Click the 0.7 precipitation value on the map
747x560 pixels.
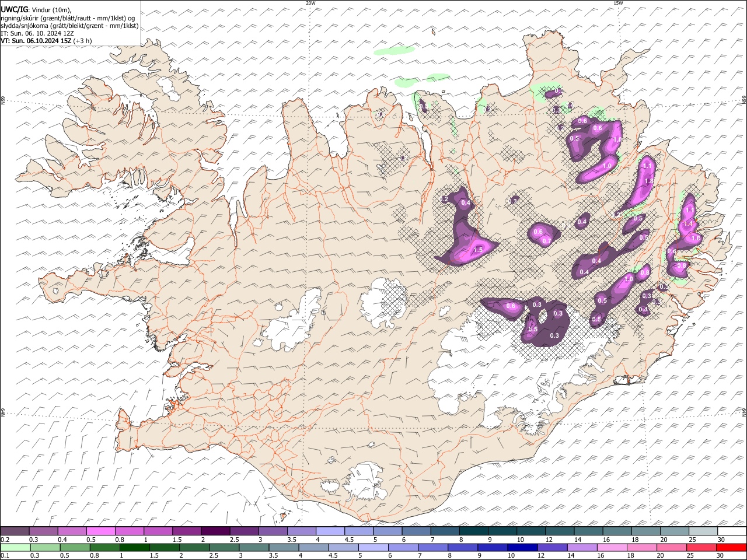coord(546,241)
